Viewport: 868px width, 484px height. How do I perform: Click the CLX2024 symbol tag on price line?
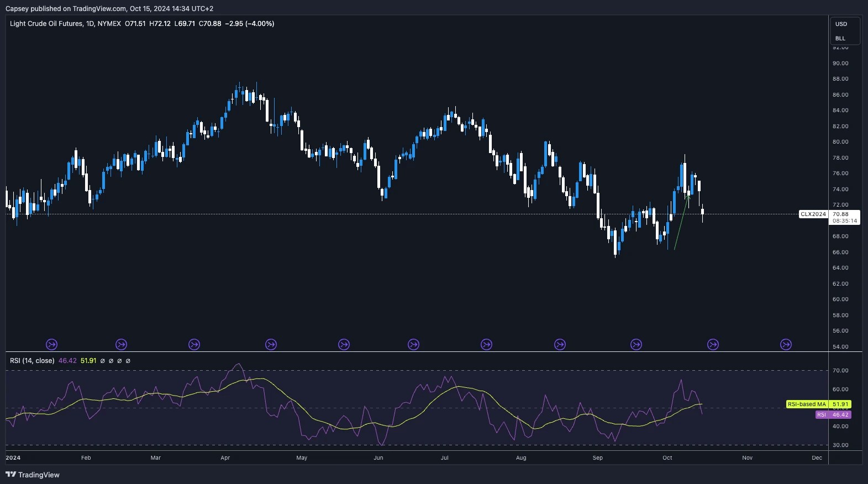pyautogui.click(x=813, y=214)
